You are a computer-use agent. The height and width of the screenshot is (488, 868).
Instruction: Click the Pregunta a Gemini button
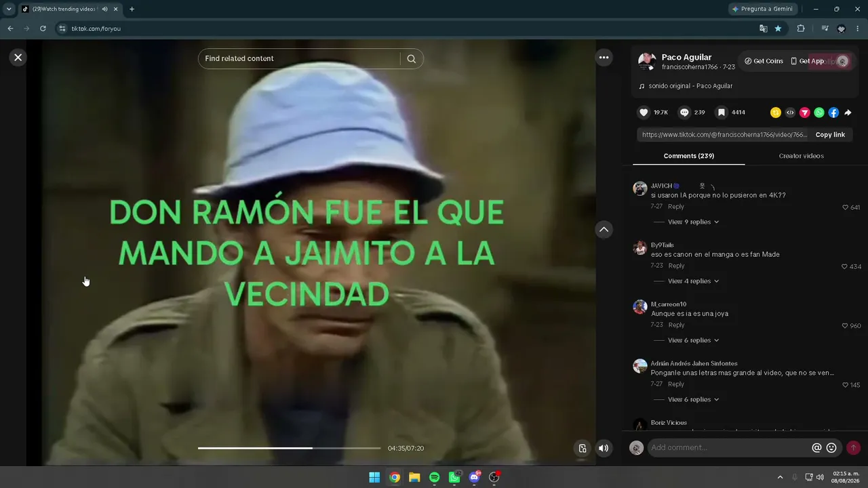coord(763,9)
